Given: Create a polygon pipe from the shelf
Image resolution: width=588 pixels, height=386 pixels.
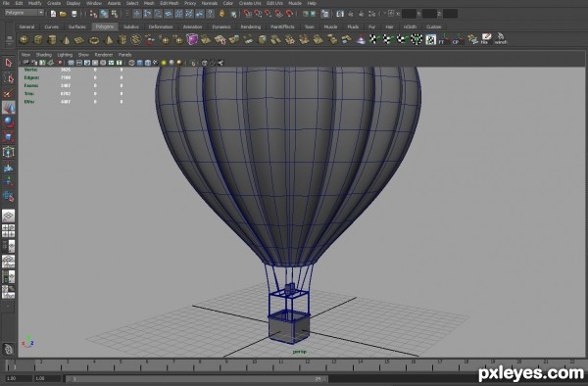Looking at the screenshot, I should click(x=122, y=39).
